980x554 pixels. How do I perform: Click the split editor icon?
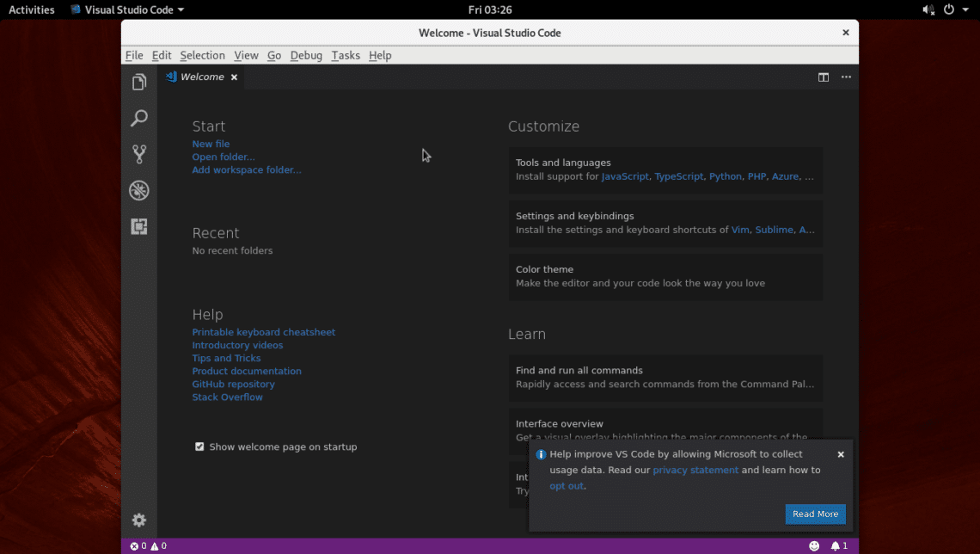(x=824, y=77)
